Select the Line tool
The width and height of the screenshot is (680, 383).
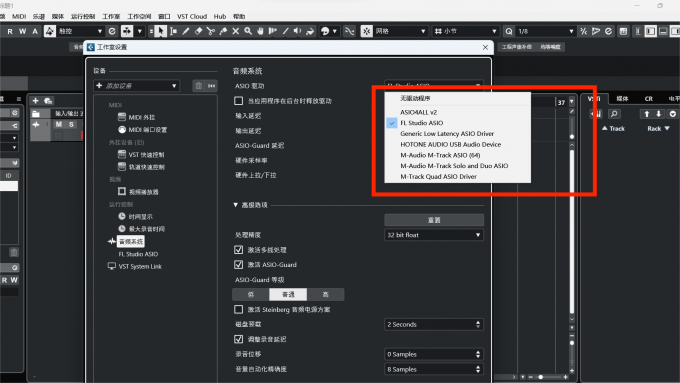click(285, 31)
